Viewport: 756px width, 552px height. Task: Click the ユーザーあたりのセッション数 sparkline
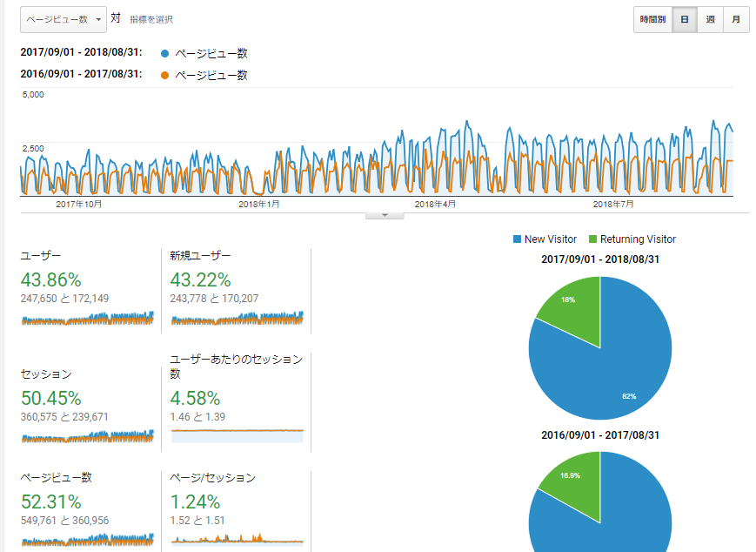click(x=237, y=432)
